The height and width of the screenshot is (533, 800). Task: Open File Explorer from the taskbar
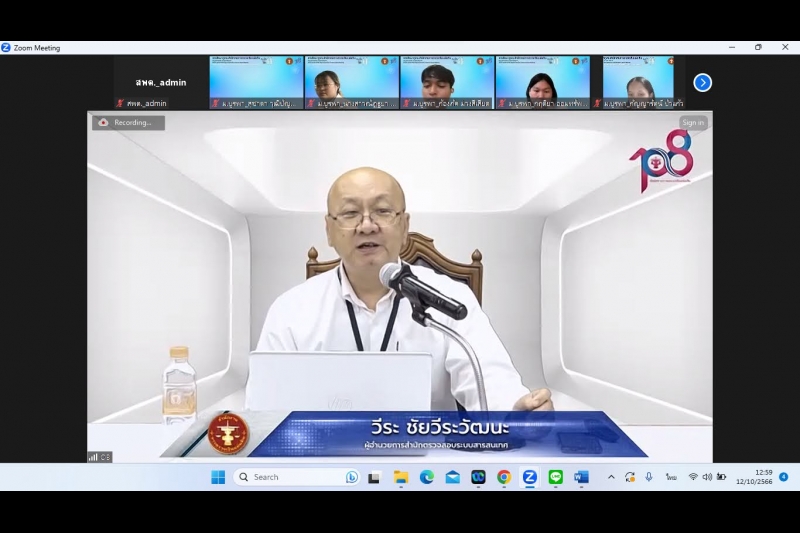point(400,477)
